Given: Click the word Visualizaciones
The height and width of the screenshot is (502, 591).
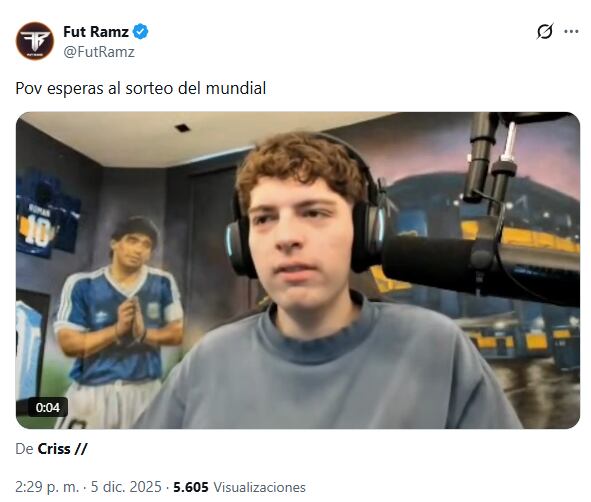Looking at the screenshot, I should click(x=260, y=487).
